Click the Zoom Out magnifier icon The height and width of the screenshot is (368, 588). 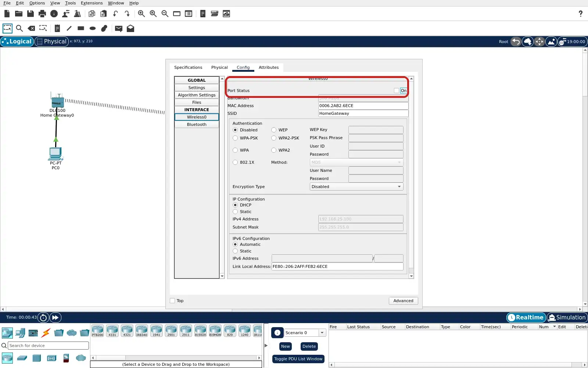[165, 14]
